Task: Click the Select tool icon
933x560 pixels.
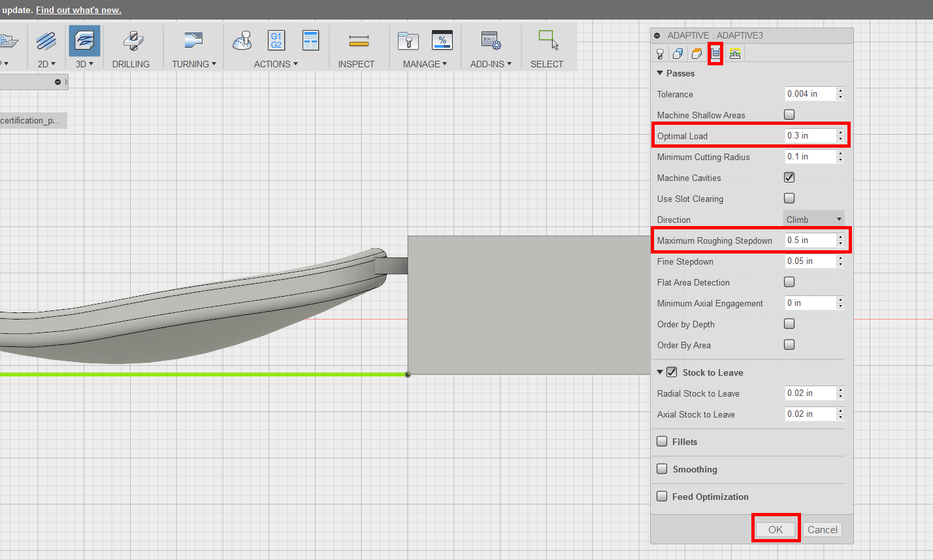Action: coord(549,41)
